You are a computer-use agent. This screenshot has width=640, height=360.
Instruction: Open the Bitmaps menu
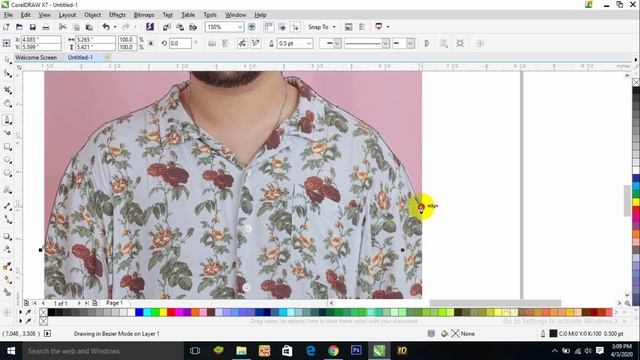pyautogui.click(x=144, y=15)
